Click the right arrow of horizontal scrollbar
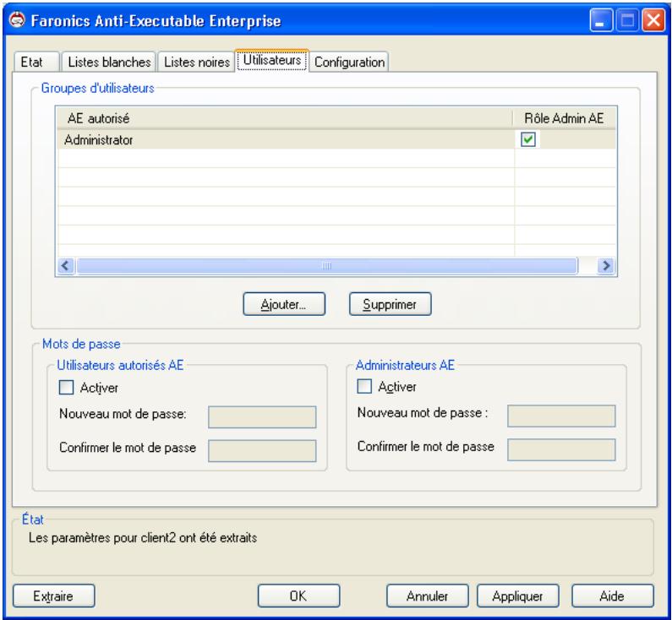672x620 pixels. (606, 265)
